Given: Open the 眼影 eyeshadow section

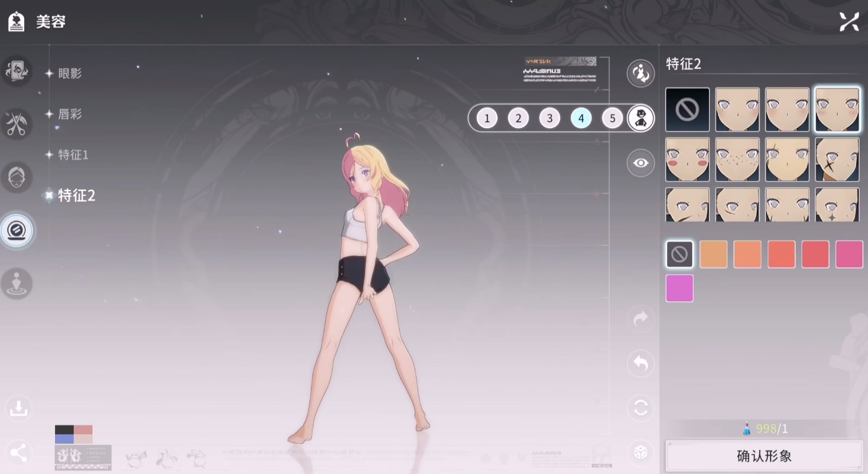Looking at the screenshot, I should pos(69,73).
